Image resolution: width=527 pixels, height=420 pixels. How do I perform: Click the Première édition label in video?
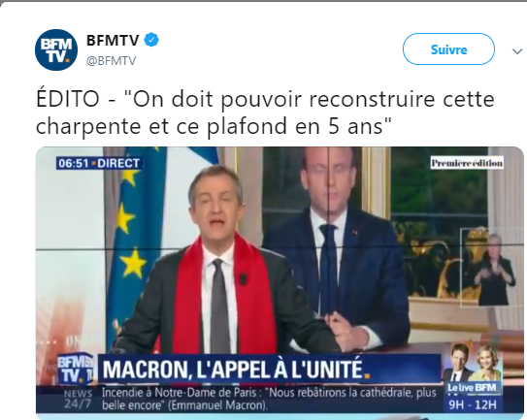(x=467, y=163)
